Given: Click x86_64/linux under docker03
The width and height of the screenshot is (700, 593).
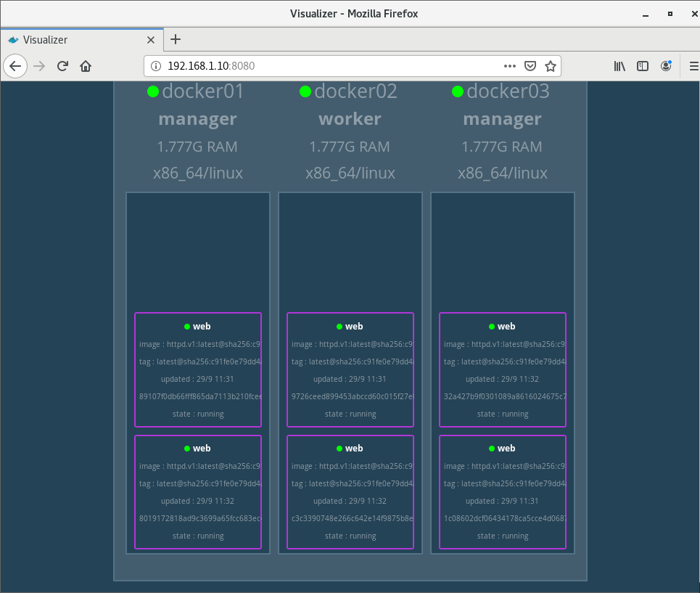Looking at the screenshot, I should (x=503, y=173).
